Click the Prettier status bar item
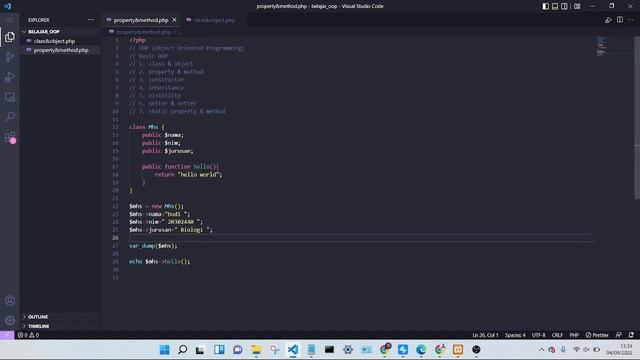This screenshot has height=360, width=640. click(x=597, y=335)
